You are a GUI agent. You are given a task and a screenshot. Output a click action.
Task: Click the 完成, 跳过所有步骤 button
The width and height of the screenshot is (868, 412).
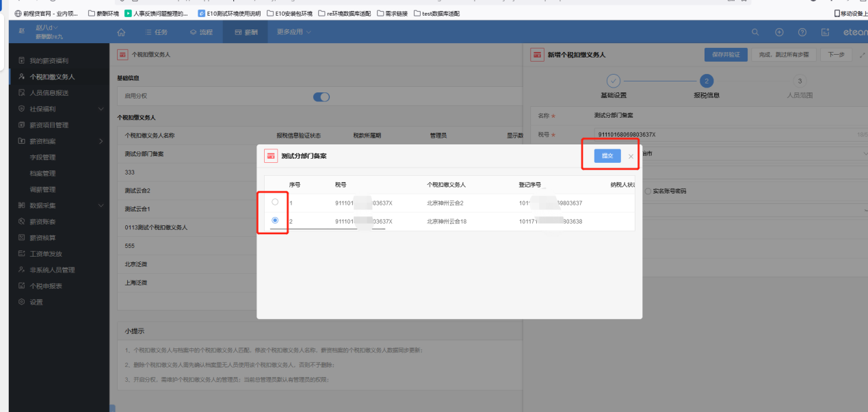coord(784,55)
